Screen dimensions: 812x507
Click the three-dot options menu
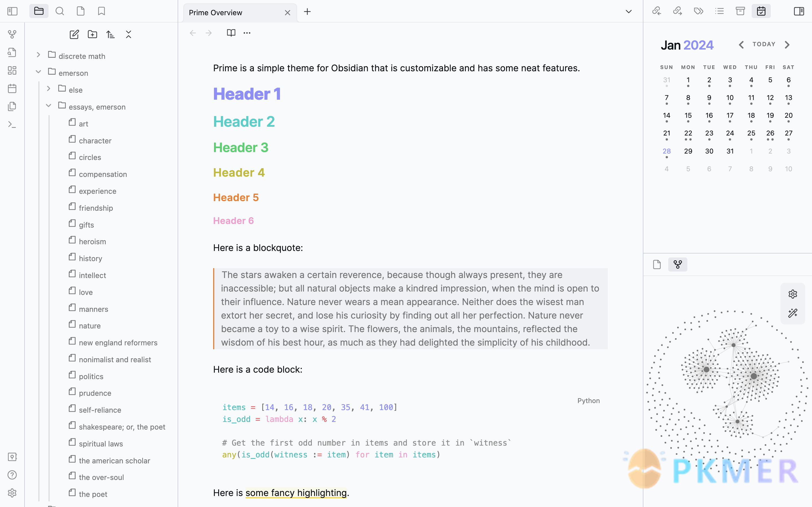tap(247, 33)
